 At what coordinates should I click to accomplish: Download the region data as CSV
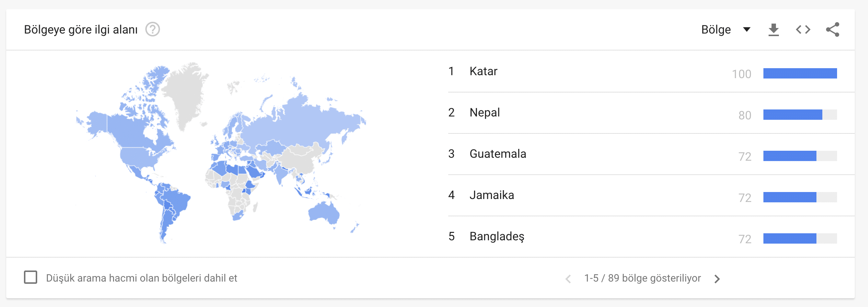click(774, 29)
